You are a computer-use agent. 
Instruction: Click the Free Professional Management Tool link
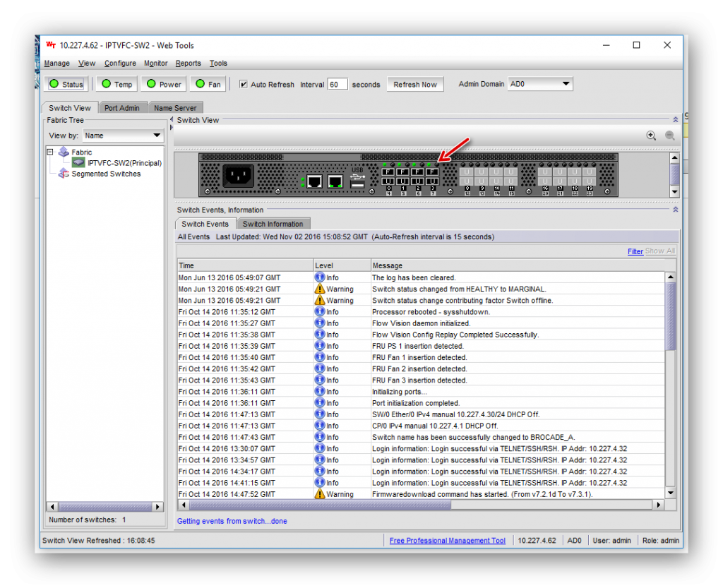click(x=448, y=540)
